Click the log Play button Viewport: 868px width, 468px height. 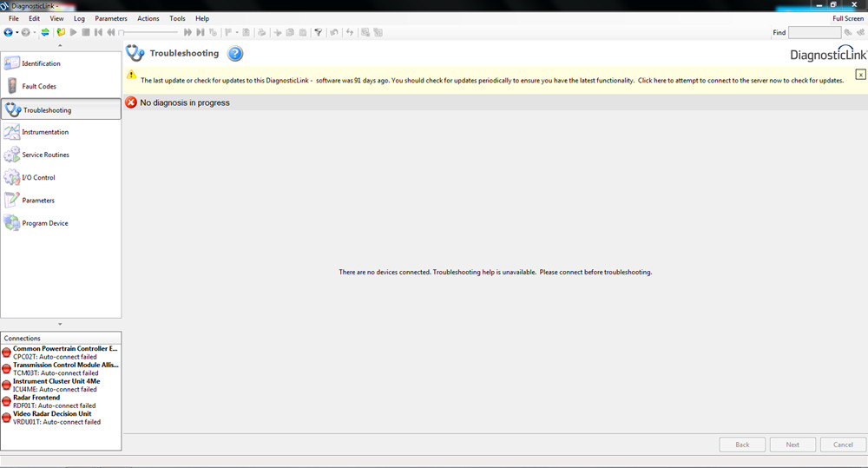(73, 33)
